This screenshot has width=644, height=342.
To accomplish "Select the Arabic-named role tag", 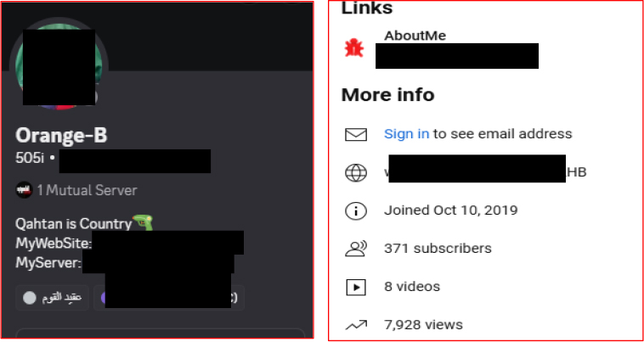I will 53,298.
